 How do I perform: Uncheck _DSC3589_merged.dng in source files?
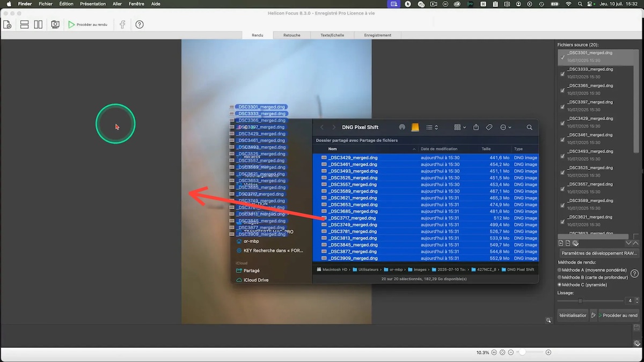click(x=562, y=205)
